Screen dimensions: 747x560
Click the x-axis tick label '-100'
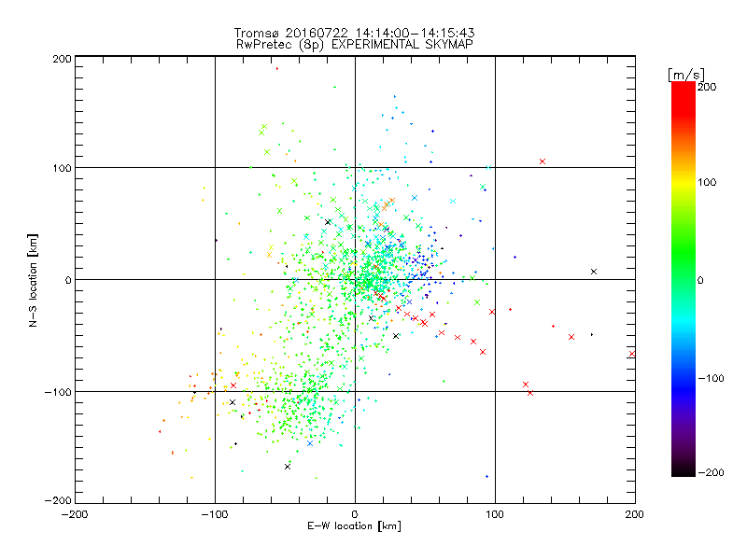[215, 514]
